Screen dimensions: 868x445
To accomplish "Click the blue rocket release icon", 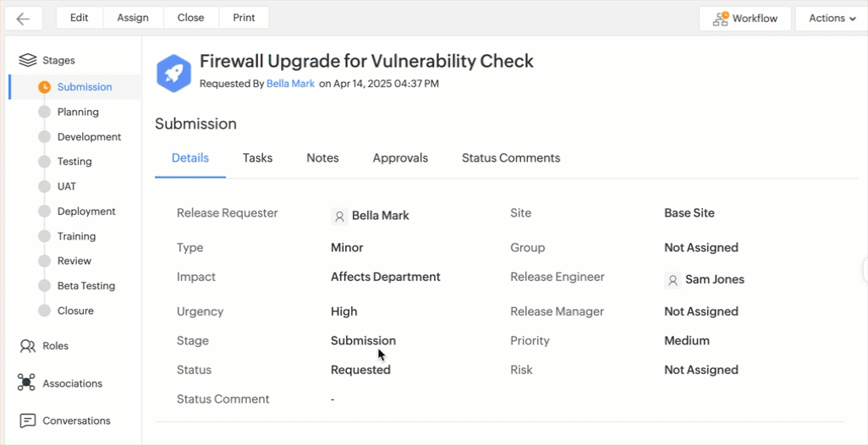I will click(x=173, y=73).
